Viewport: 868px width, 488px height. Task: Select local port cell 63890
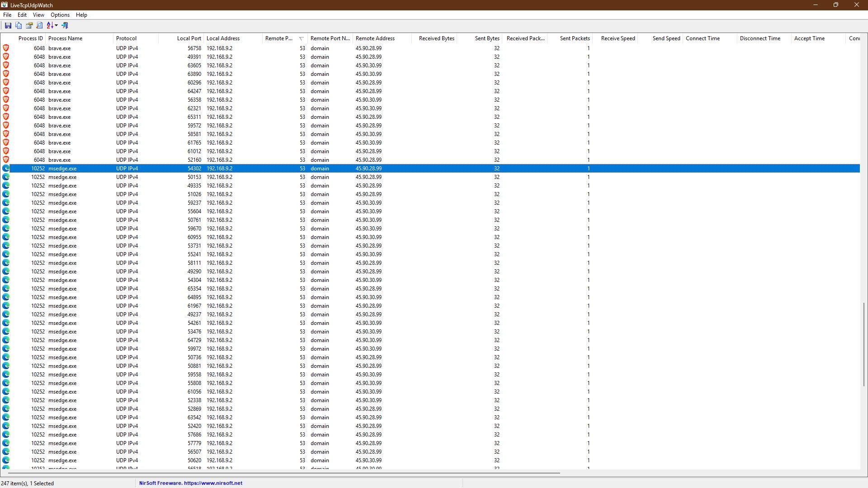coord(194,74)
